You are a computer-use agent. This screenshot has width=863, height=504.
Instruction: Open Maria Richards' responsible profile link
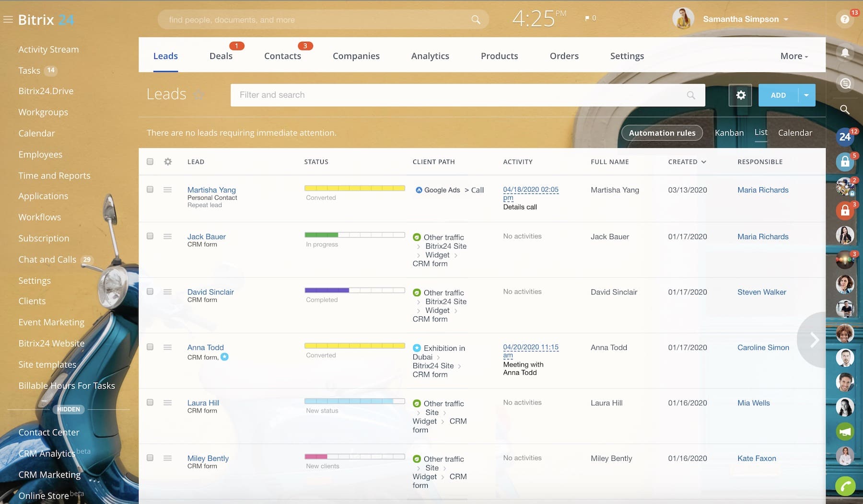point(762,190)
